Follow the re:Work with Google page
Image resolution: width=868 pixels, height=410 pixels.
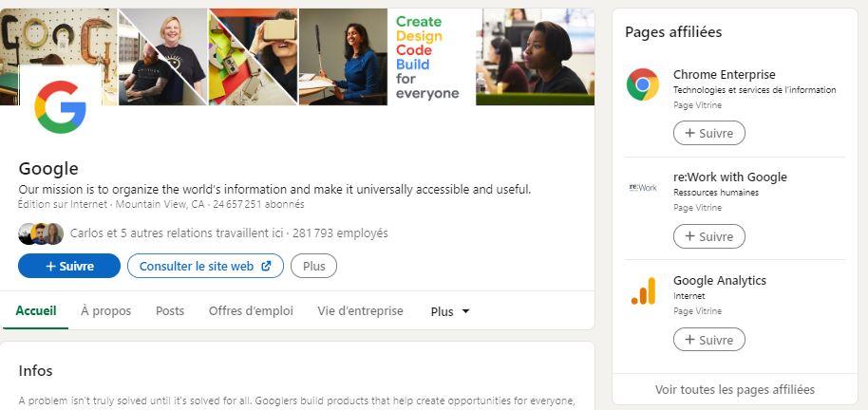(708, 236)
